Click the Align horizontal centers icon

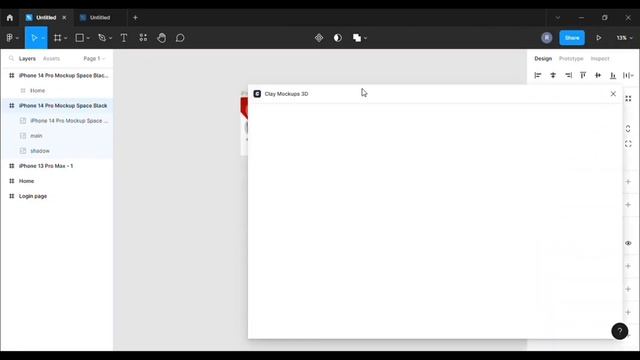tap(553, 75)
